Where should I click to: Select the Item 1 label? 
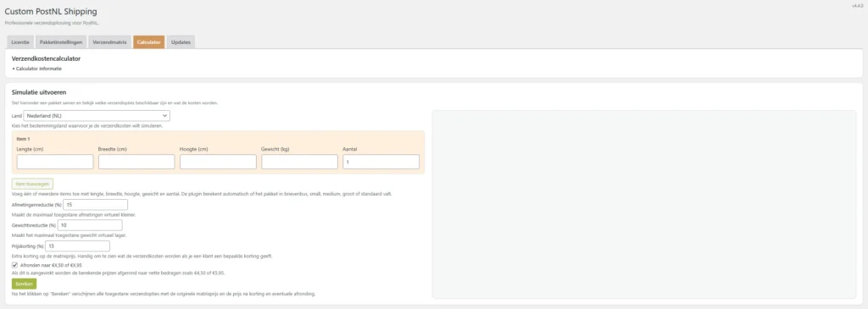pyautogui.click(x=23, y=139)
